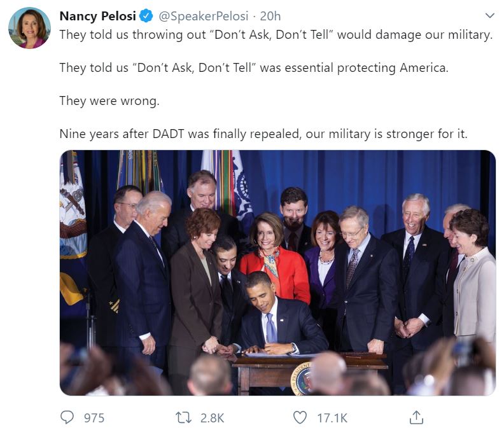Retweet this post using the retweet icon
This screenshot has width=504, height=437.
(183, 417)
